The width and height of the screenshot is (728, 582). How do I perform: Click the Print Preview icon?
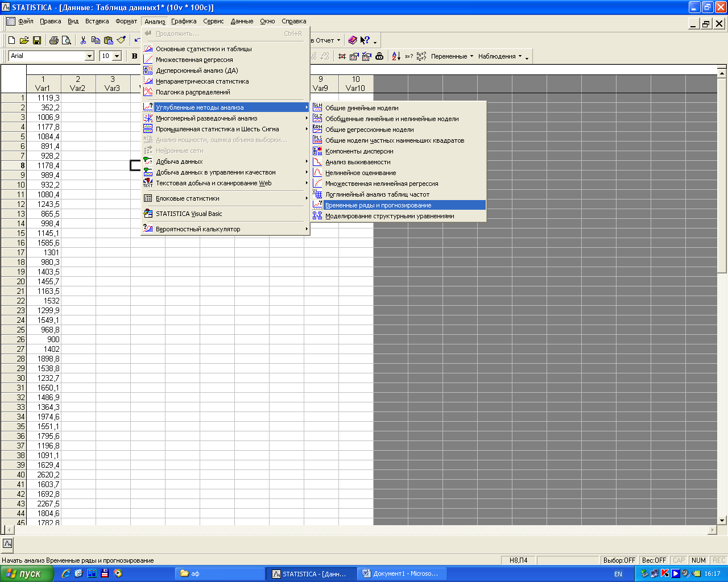[67, 40]
